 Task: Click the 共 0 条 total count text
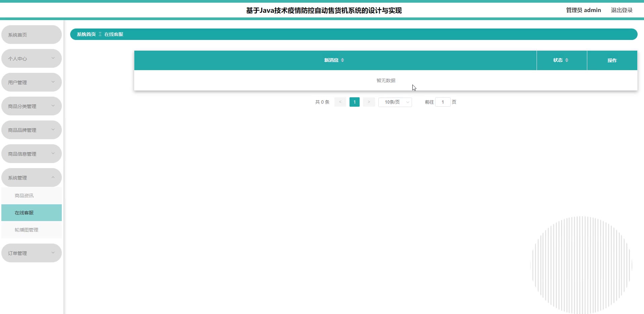(x=322, y=102)
